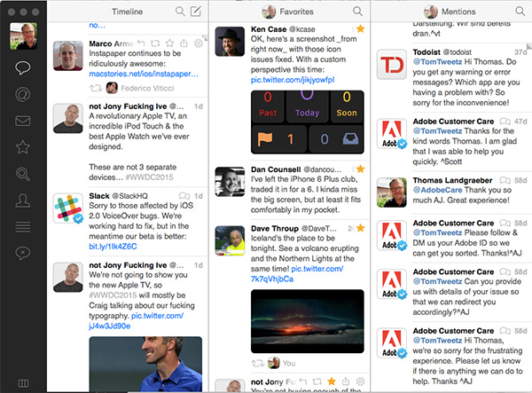Open the Mute filters bubble icon in sidebar

click(23, 253)
